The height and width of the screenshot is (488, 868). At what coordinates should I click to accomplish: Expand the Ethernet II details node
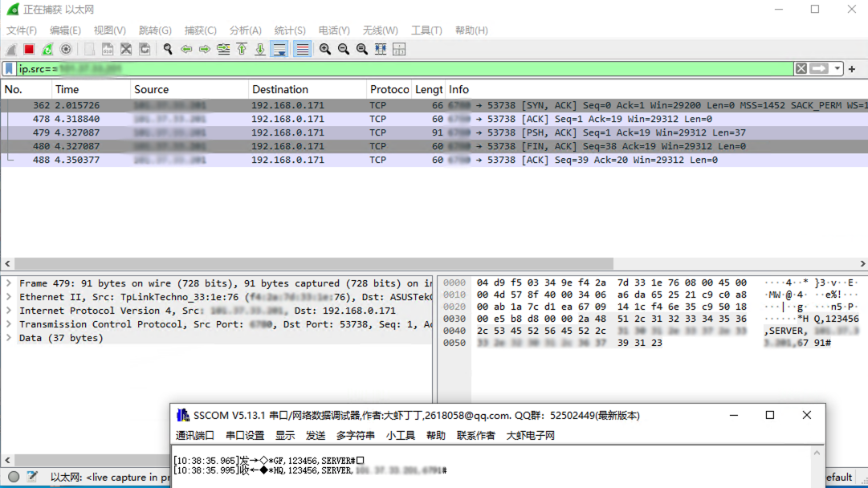(9, 297)
